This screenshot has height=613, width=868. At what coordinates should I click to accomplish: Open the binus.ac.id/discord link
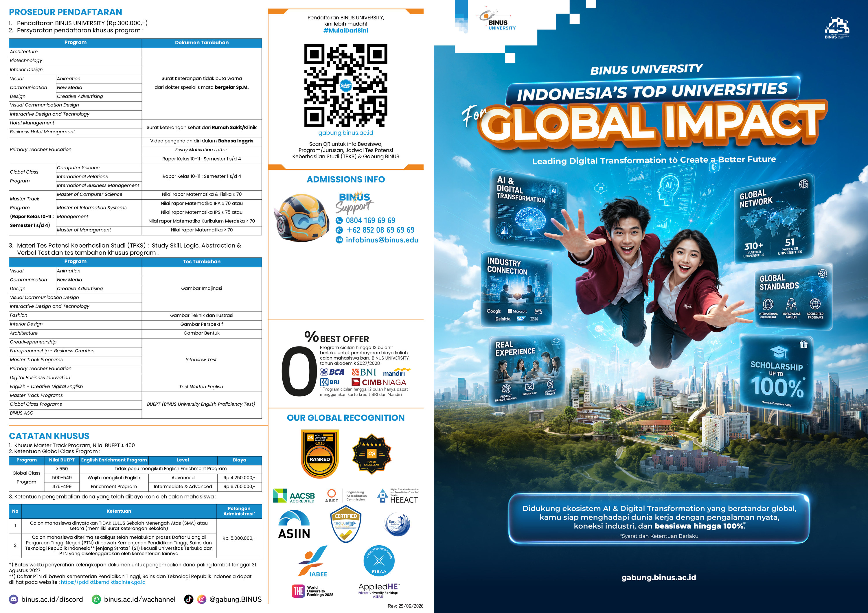(52, 599)
